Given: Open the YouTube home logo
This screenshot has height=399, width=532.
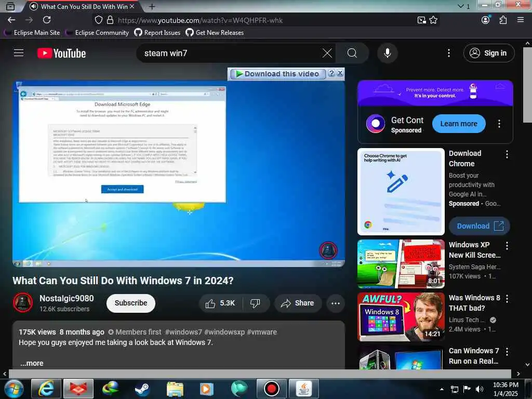Looking at the screenshot, I should tap(61, 54).
